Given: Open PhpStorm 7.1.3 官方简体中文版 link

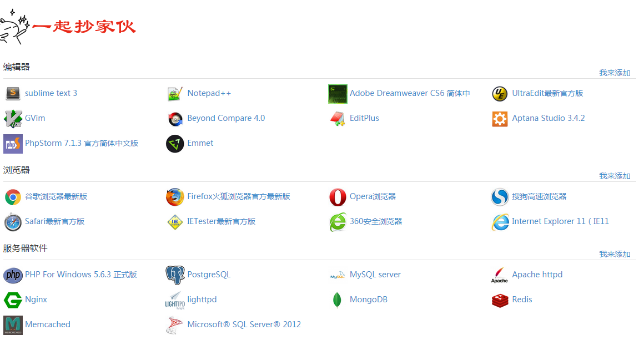Looking at the screenshot, I should pyautogui.click(x=81, y=143).
